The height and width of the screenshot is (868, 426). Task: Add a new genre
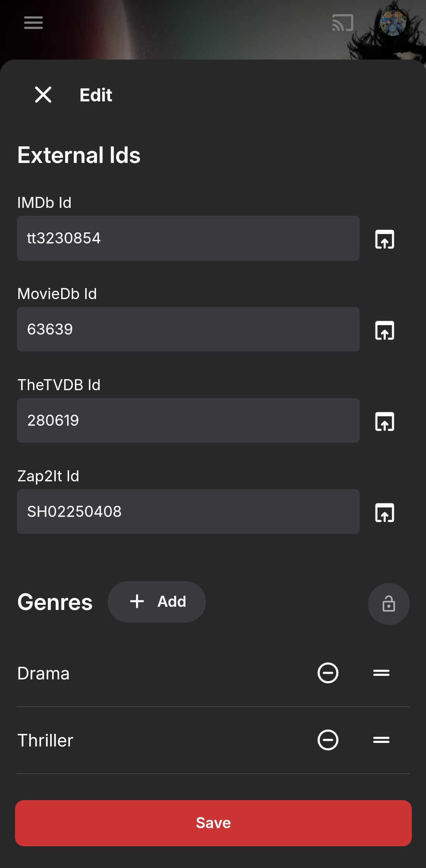point(157,602)
